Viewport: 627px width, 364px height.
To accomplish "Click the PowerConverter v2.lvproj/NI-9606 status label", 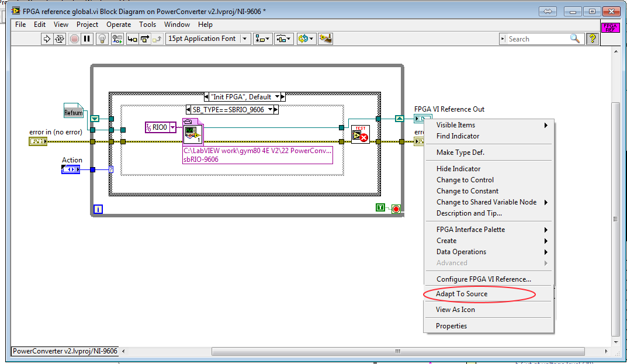I will pos(65,351).
